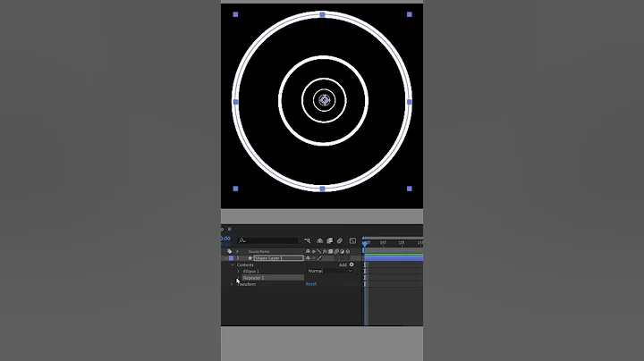644x361 pixels.
Task: Toggle Continuously Rasterize switch for Shape Layer 1
Action: (x=313, y=258)
